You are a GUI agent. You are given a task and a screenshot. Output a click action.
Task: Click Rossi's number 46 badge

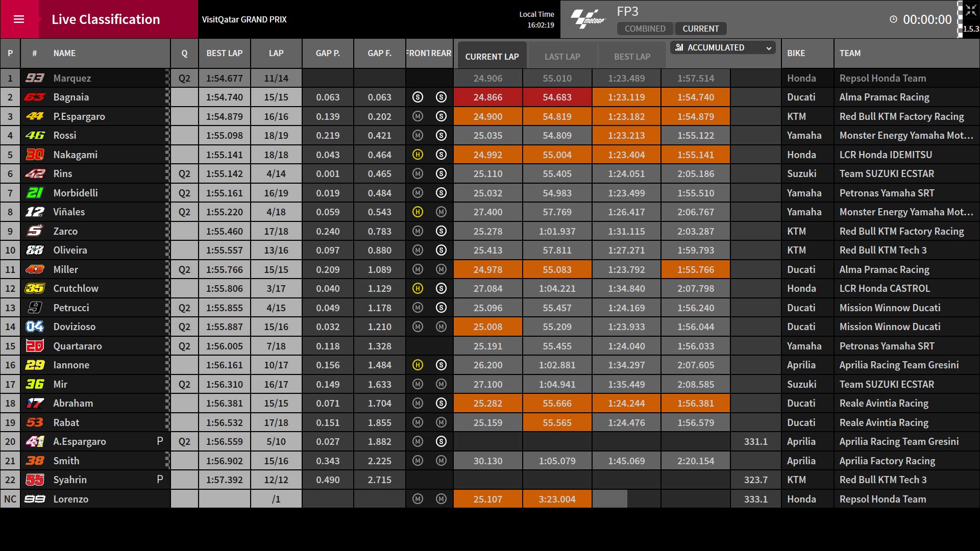(x=35, y=135)
